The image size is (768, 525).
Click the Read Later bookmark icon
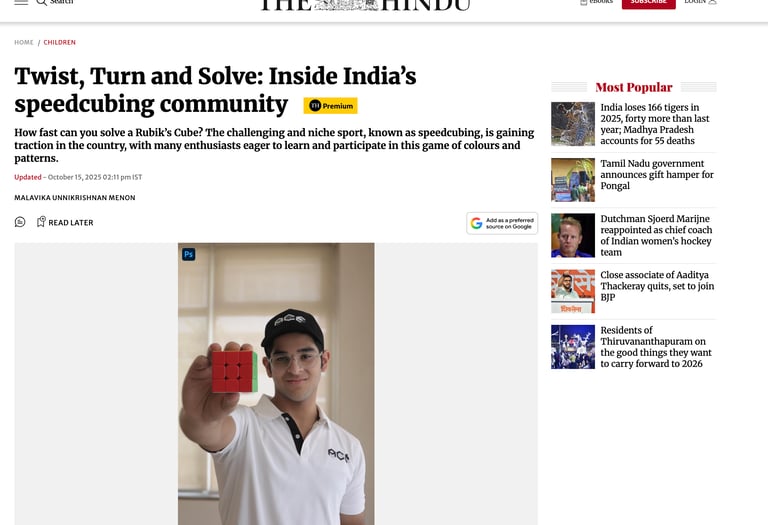[41, 222]
